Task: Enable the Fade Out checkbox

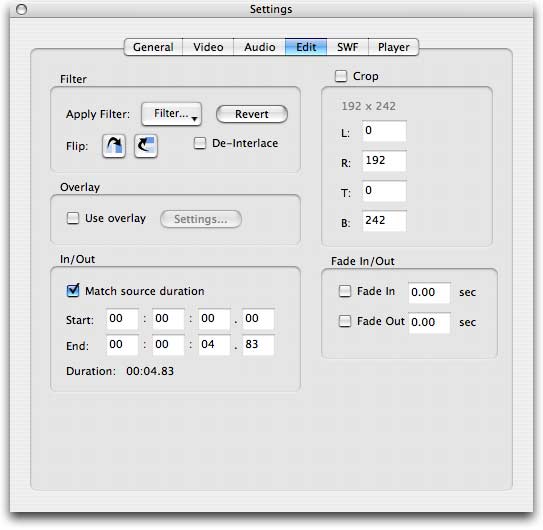Action: pyautogui.click(x=345, y=321)
